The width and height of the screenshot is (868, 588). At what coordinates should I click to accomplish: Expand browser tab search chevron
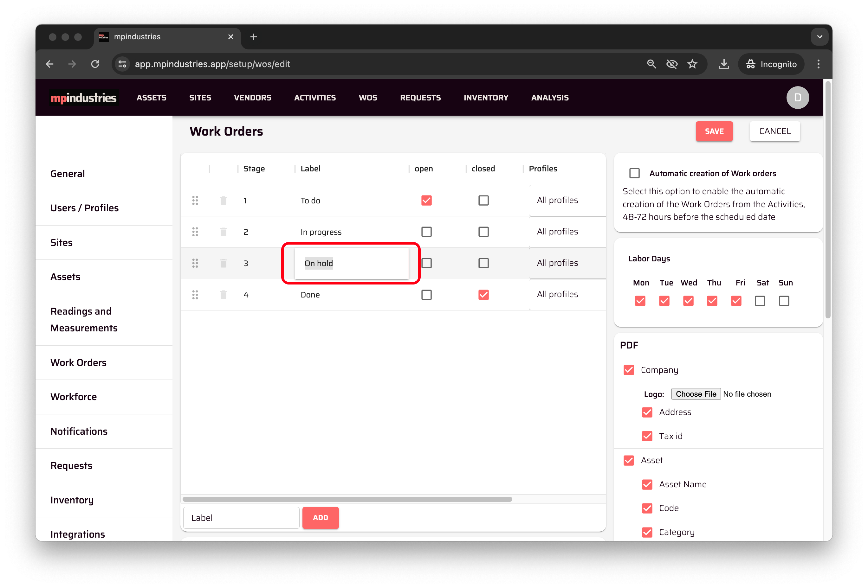pyautogui.click(x=819, y=36)
